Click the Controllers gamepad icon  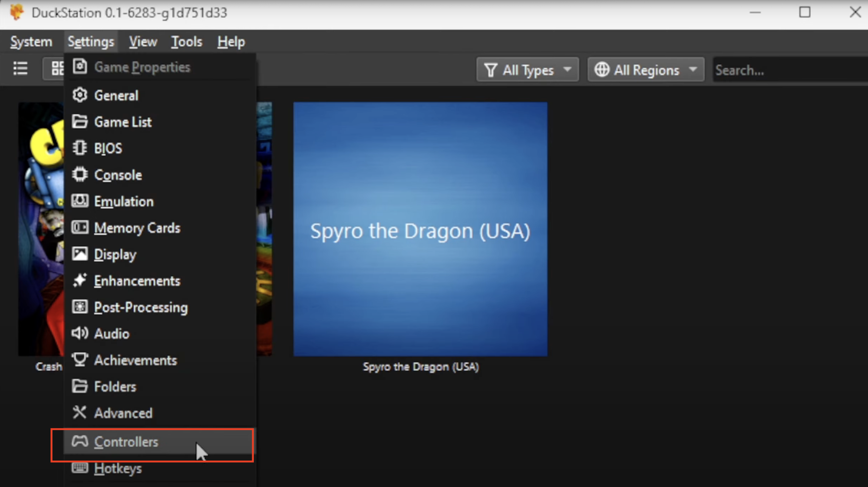[80, 441]
